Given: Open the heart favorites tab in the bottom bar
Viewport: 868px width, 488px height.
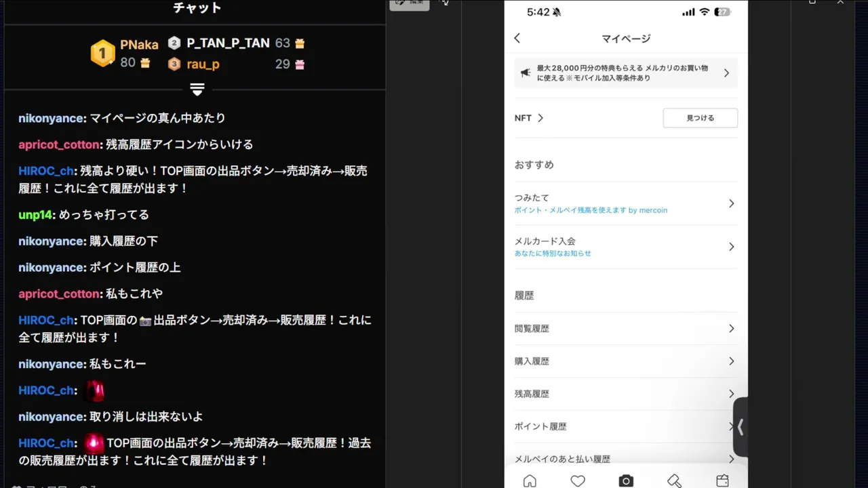Looking at the screenshot, I should click(x=578, y=481).
